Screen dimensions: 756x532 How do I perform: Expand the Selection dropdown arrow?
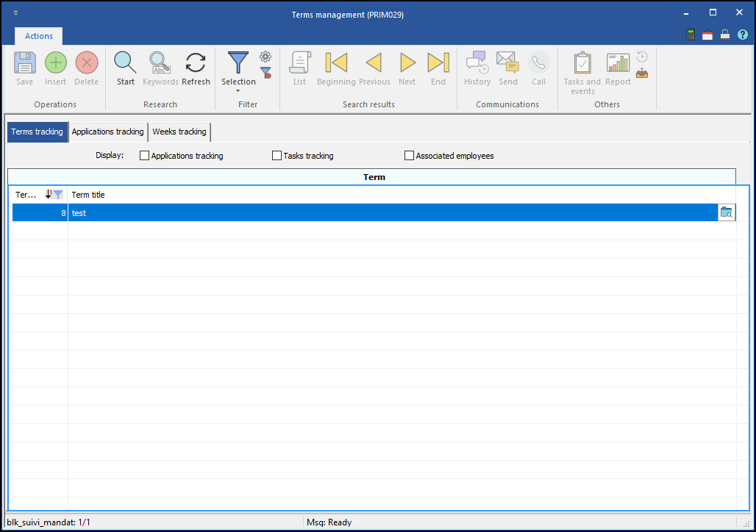238,91
